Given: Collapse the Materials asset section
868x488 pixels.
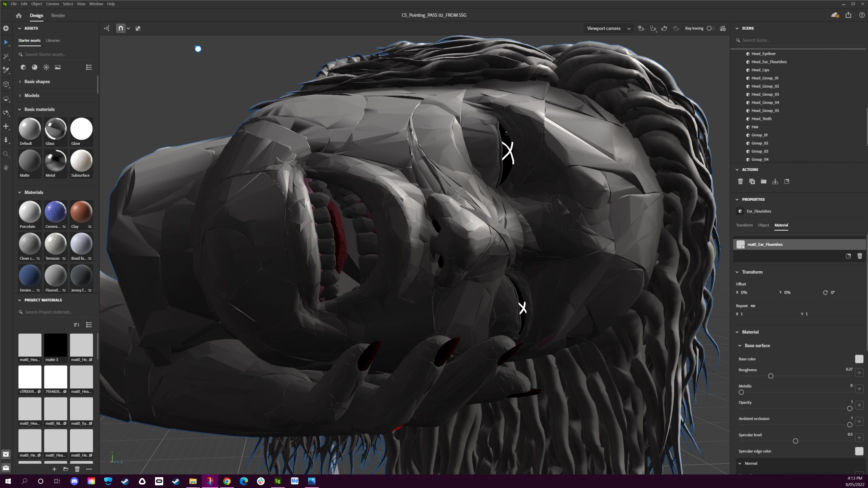Looking at the screenshot, I should tap(19, 192).
